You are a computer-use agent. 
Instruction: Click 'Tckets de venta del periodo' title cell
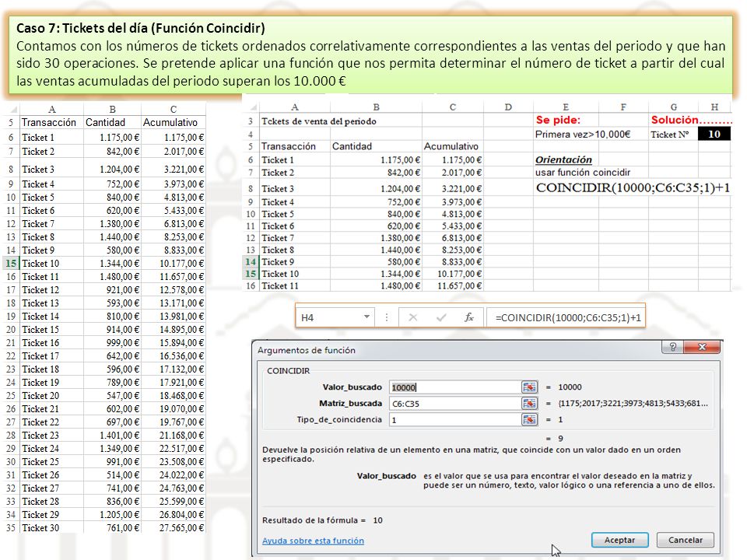[x=319, y=121]
